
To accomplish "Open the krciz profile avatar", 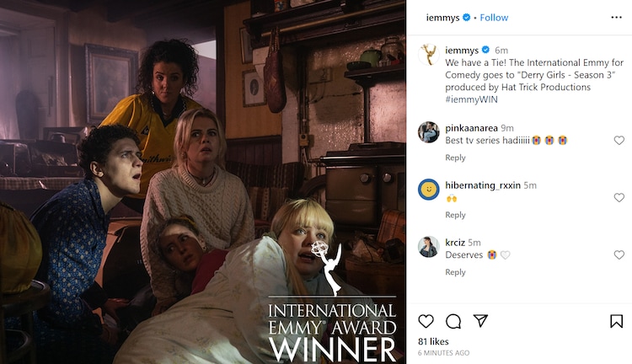I will (428, 247).
